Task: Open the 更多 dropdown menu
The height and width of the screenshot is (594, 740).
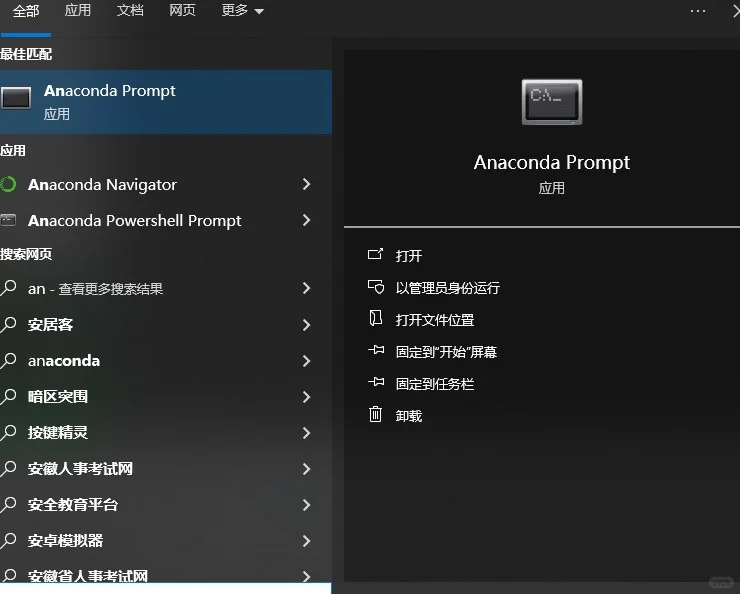Action: coord(242,10)
